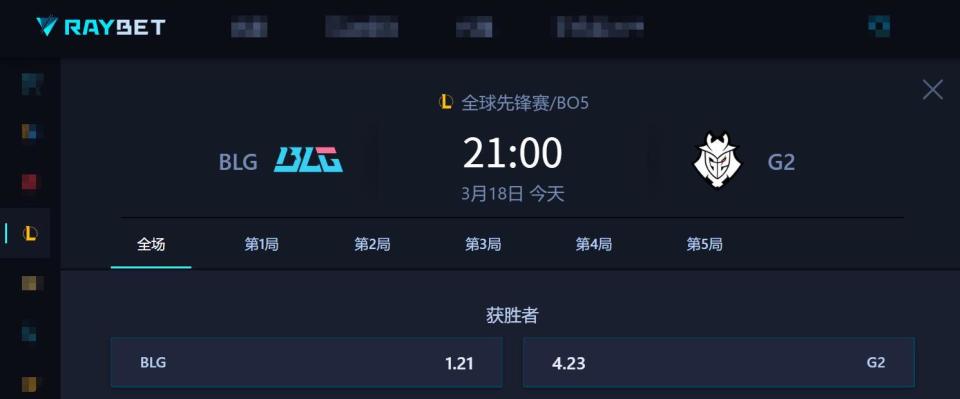This screenshot has width=960, height=399.
Task: Bet on BLG at 1.21 odds
Action: [306, 362]
